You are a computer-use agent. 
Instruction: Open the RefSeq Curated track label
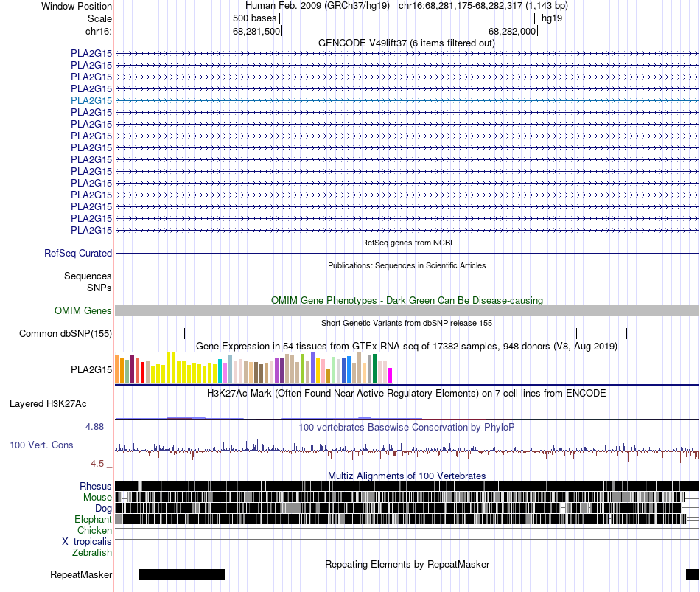(77, 254)
